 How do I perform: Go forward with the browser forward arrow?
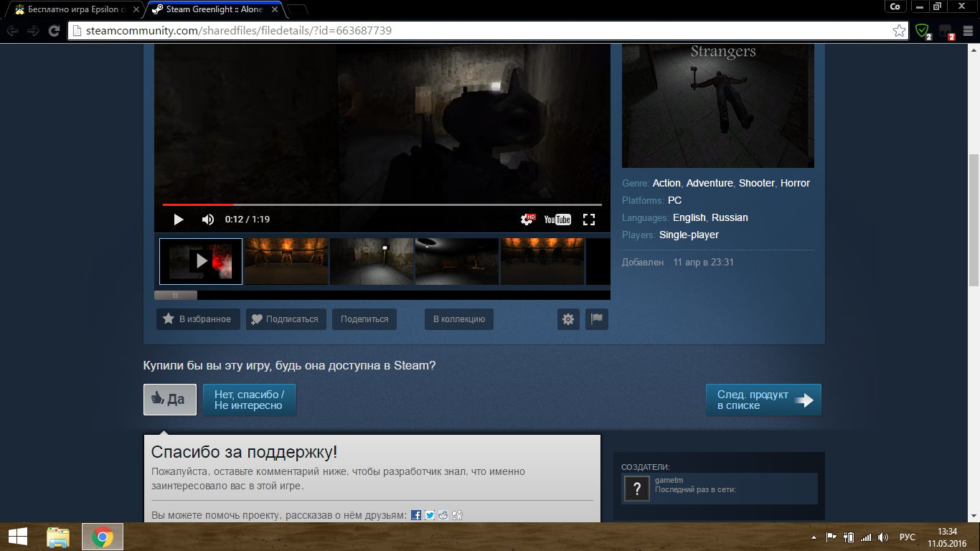coord(33,31)
